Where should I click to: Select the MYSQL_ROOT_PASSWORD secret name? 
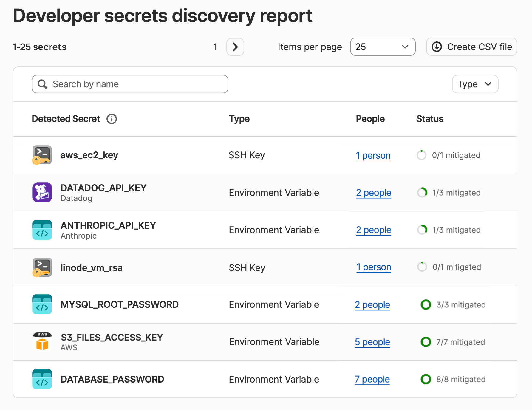point(120,304)
